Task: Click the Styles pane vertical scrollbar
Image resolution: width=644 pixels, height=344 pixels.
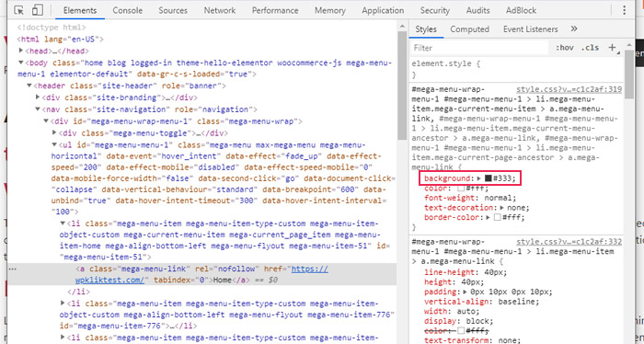Action: 629,74
